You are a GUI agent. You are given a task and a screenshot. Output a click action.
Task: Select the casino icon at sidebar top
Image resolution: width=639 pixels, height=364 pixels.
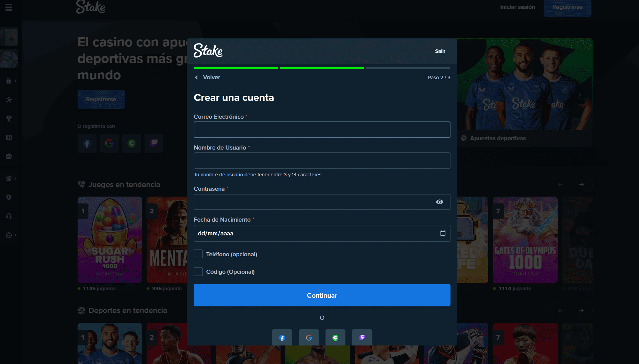(9, 37)
